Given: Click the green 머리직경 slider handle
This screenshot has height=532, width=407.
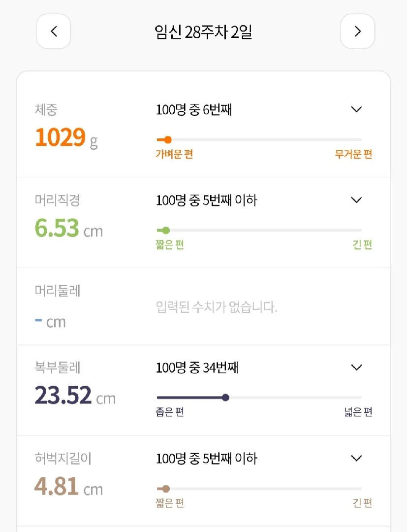Looking at the screenshot, I should (166, 231).
